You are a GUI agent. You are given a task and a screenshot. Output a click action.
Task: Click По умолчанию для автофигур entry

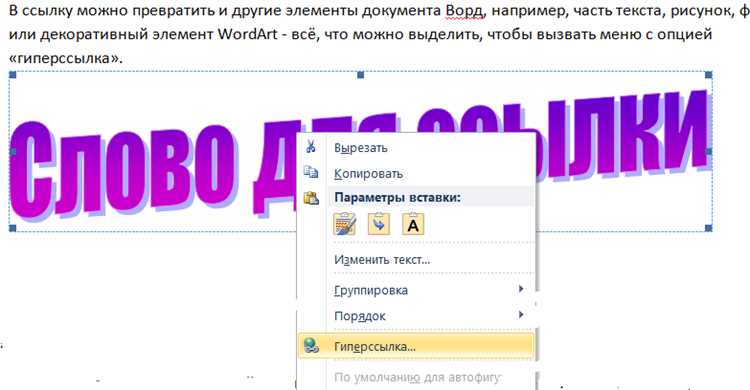417,377
